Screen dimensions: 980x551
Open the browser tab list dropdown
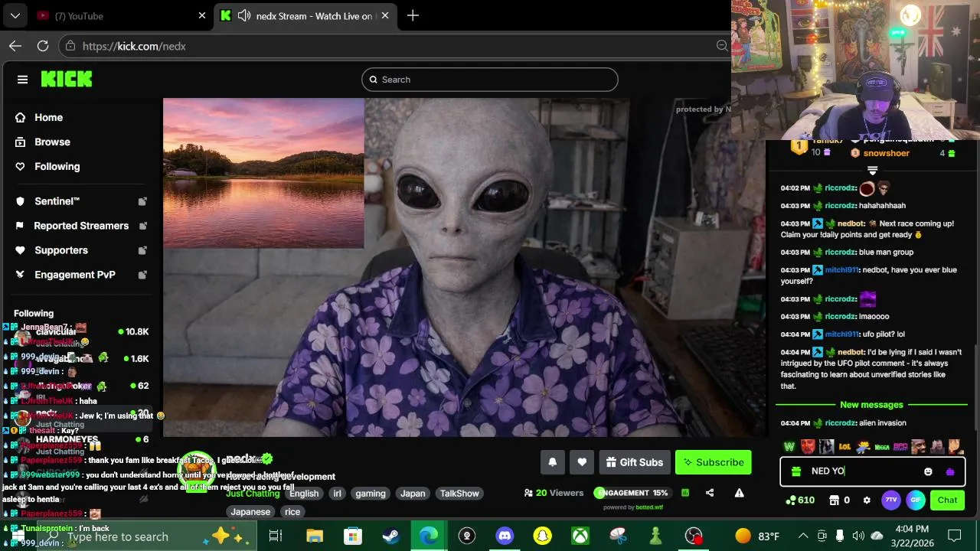point(15,16)
